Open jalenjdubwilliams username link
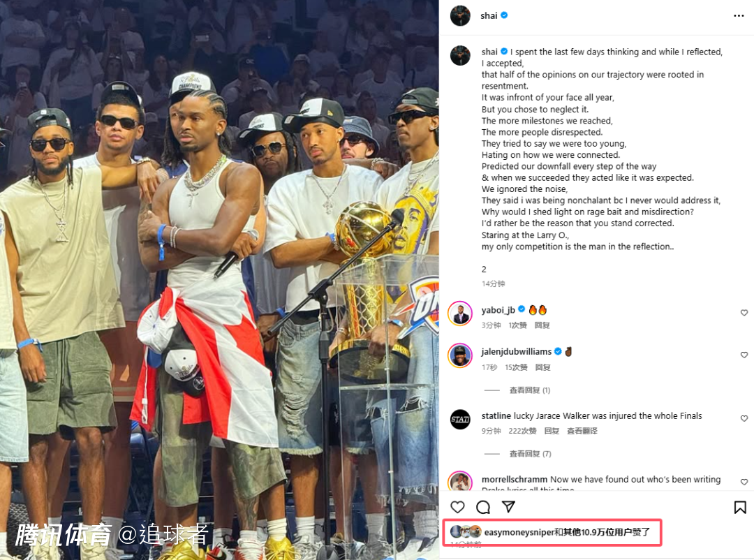Image resolution: width=754 pixels, height=560 pixels. [517, 352]
